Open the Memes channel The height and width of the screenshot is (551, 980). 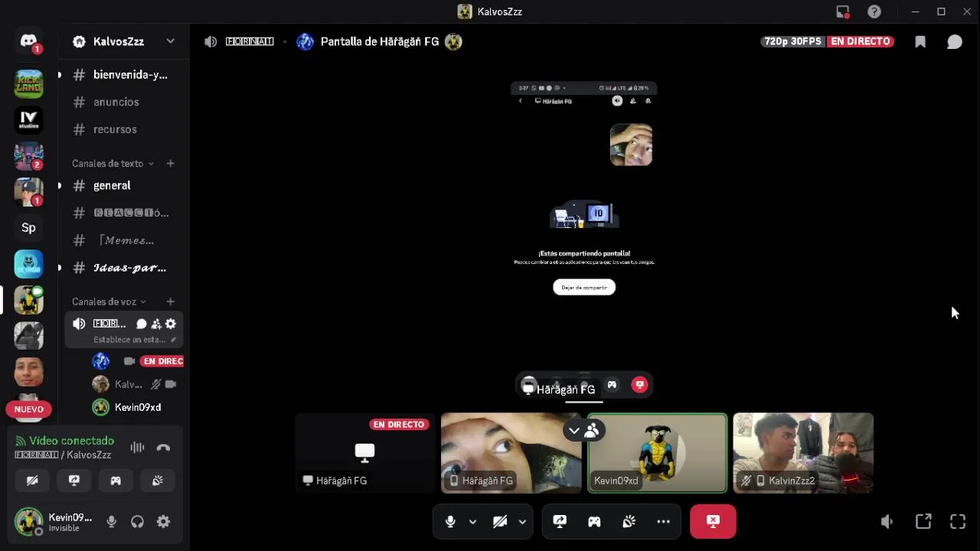pos(124,240)
